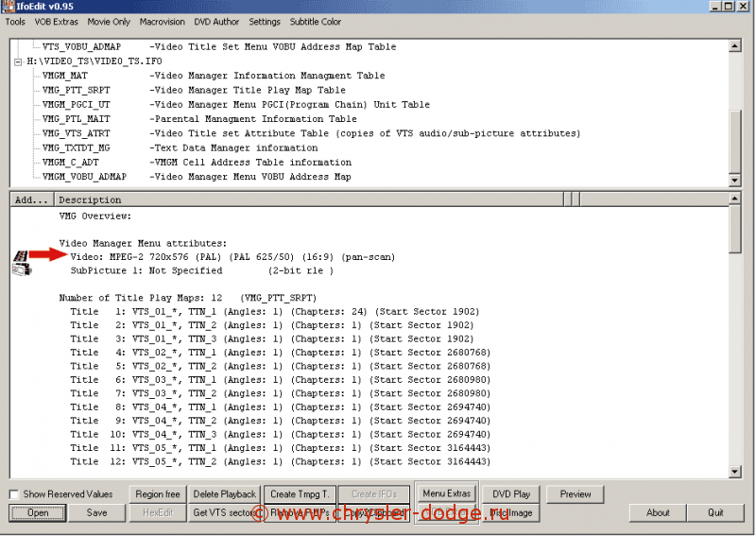The image size is (756, 536).
Task: Select the H:\VIDEO_TS\VIDEO_TS.IFO tree item
Action: click(x=94, y=61)
